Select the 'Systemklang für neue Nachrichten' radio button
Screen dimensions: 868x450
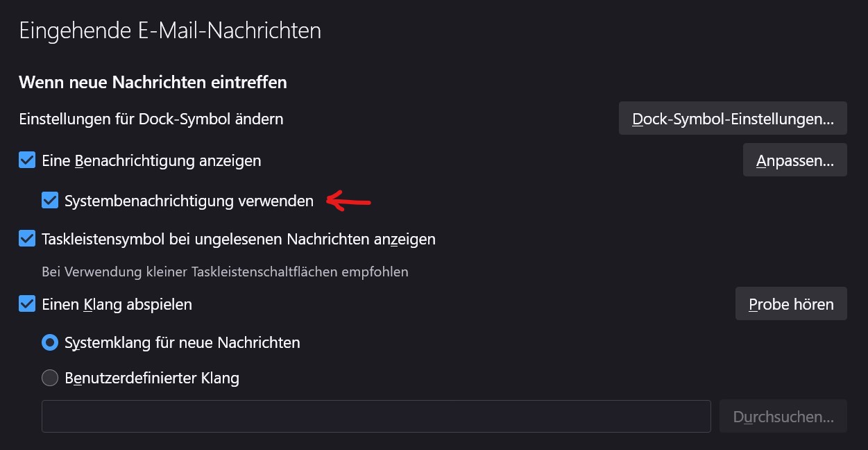click(x=50, y=342)
